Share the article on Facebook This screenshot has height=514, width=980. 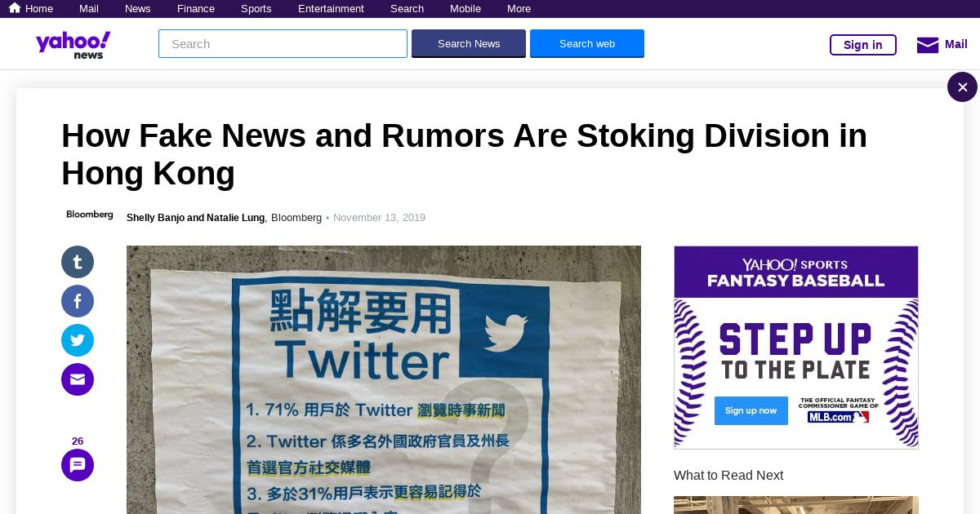[x=78, y=301]
